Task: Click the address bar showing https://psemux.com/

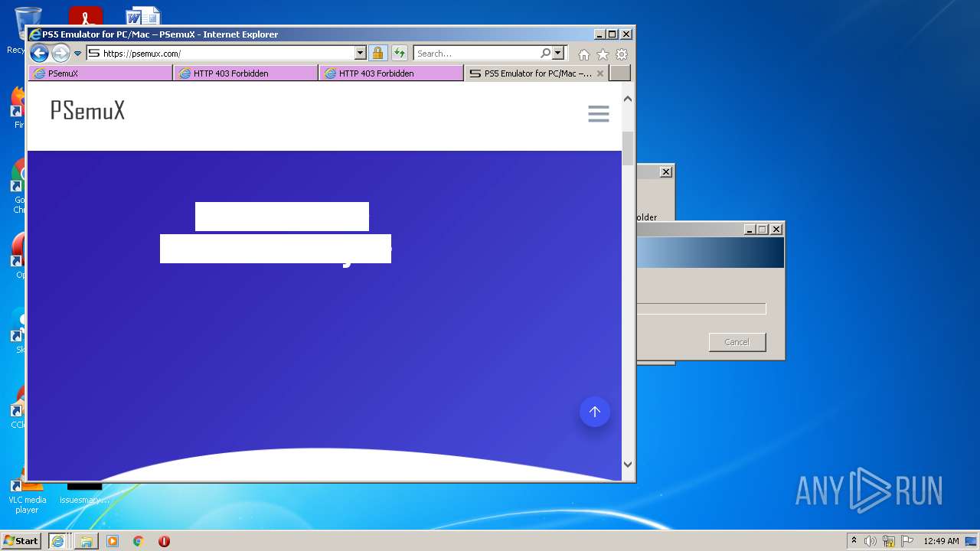Action: 220,54
